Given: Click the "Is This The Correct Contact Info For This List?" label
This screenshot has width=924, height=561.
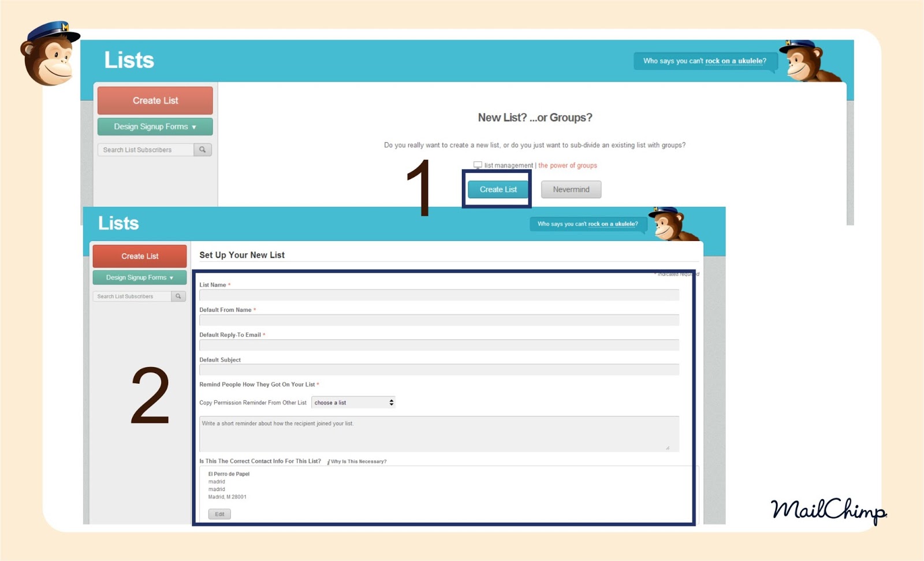Looking at the screenshot, I should point(260,461).
